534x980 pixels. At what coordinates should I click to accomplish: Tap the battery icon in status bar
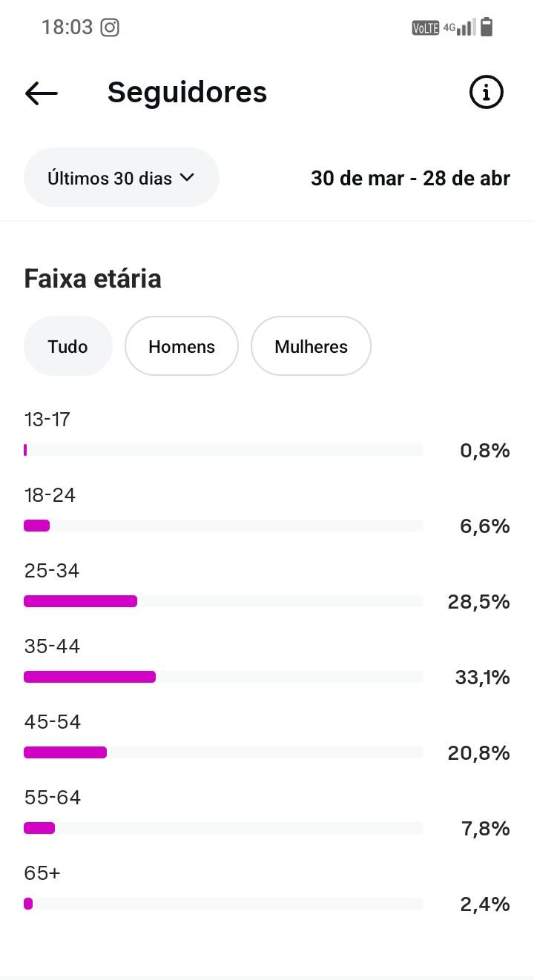487,27
